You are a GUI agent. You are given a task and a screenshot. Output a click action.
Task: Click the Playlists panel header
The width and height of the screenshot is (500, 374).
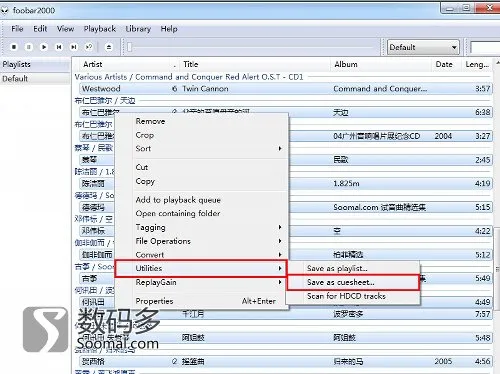click(x=35, y=64)
